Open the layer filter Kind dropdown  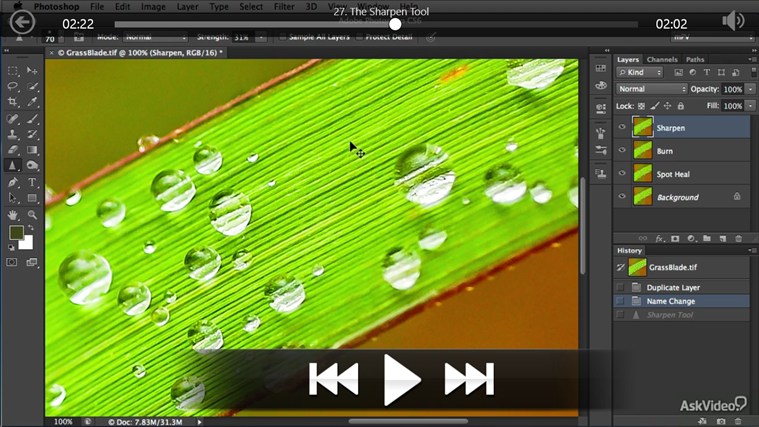[x=639, y=72]
